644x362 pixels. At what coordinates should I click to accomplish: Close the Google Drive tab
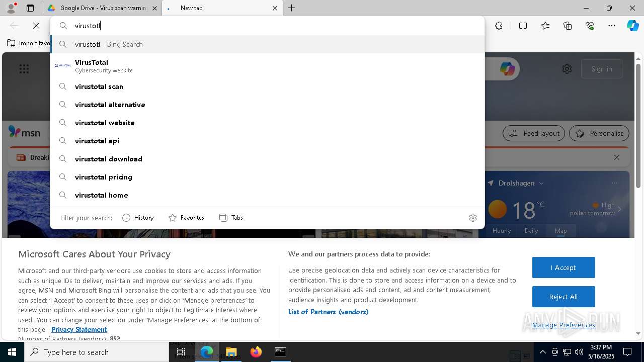[155, 8]
